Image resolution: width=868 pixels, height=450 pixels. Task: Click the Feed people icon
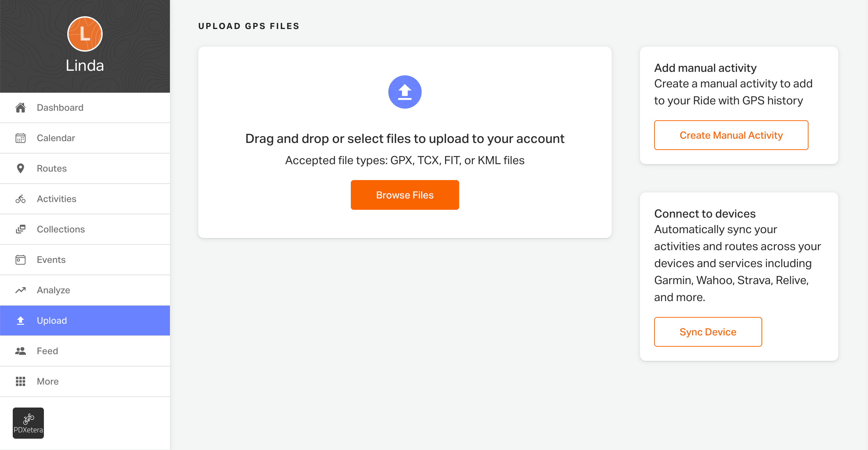click(x=21, y=351)
